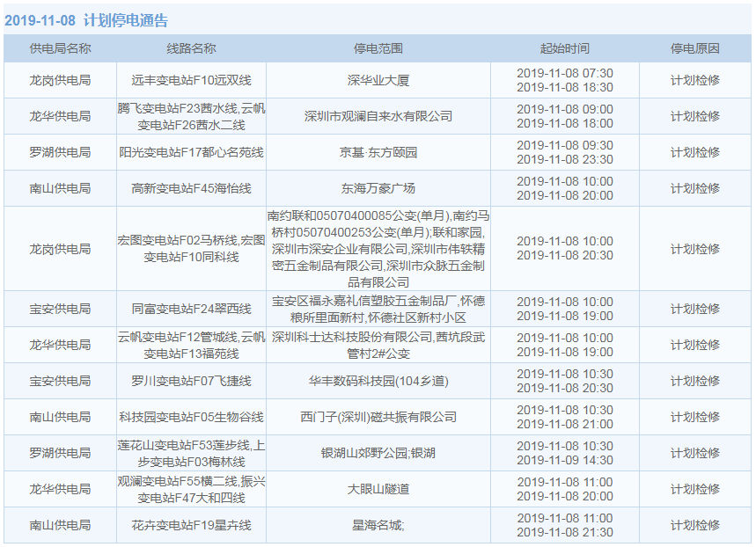
Task: Select 华丰数码科技园(104乡道) outage area
Action: click(378, 381)
